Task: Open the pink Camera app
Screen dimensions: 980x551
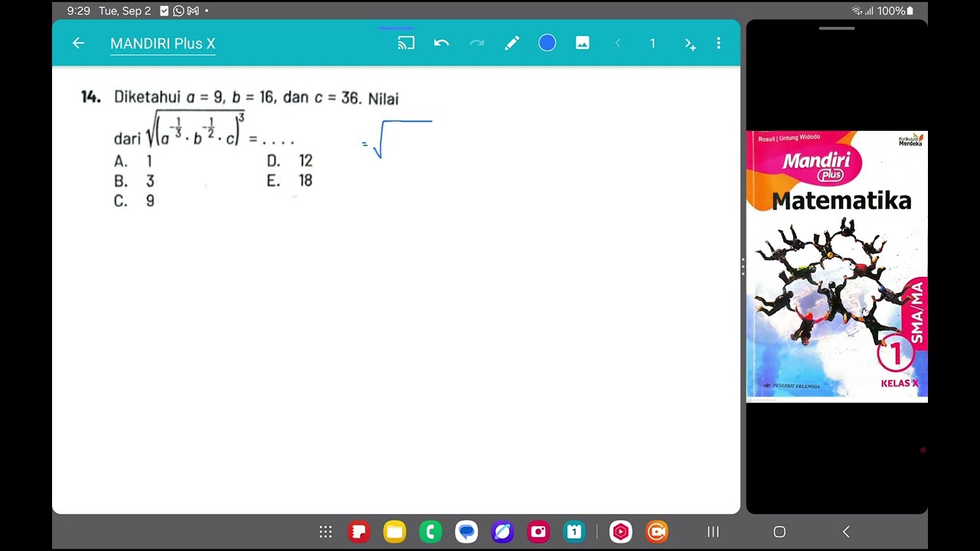Action: click(538, 532)
